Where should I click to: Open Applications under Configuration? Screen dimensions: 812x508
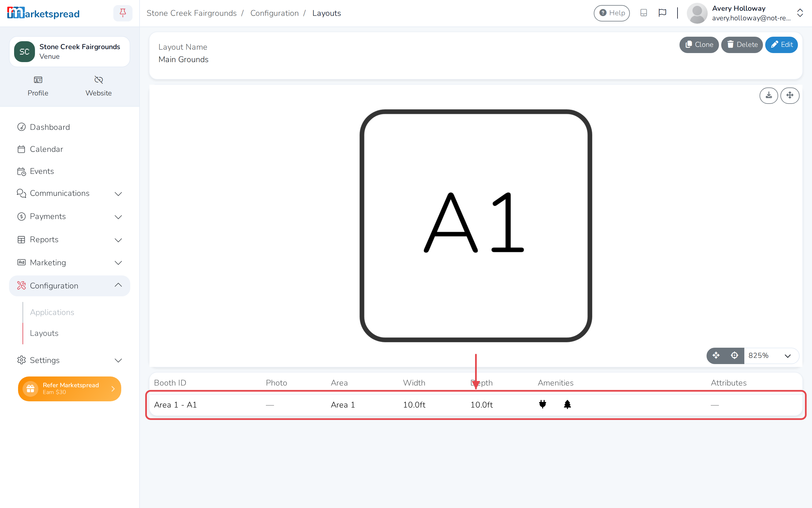(52, 312)
